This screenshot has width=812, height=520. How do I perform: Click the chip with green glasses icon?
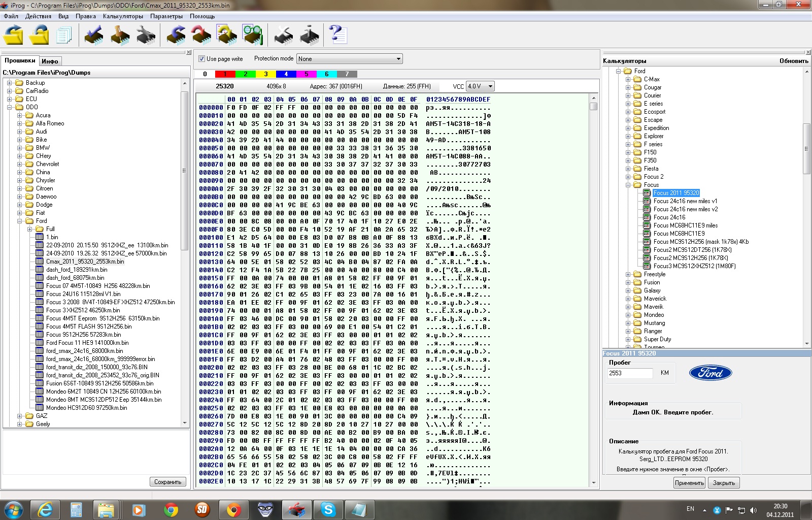(x=252, y=35)
